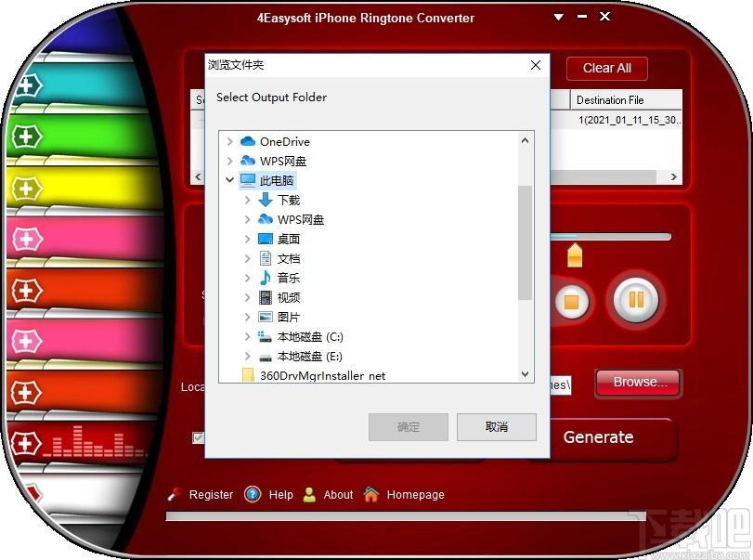The image size is (753, 560).
Task: Select the 文档 documents icon
Action: [x=266, y=258]
